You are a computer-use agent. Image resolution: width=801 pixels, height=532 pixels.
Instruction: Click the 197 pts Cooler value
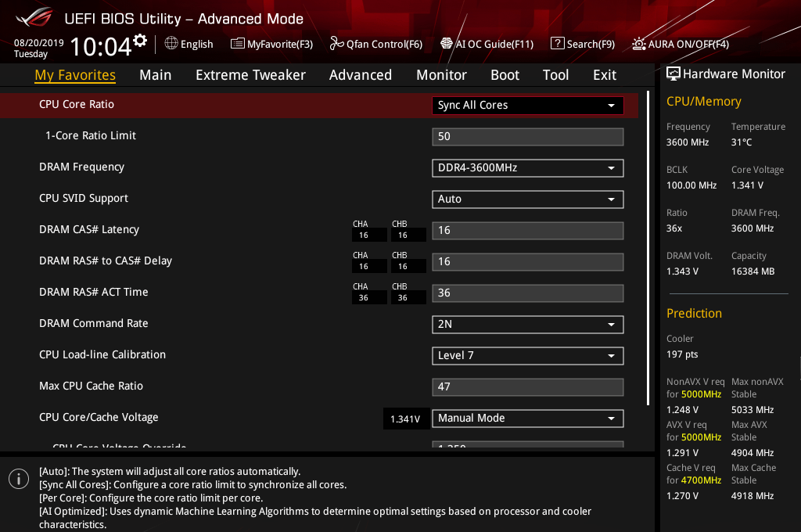click(x=682, y=354)
